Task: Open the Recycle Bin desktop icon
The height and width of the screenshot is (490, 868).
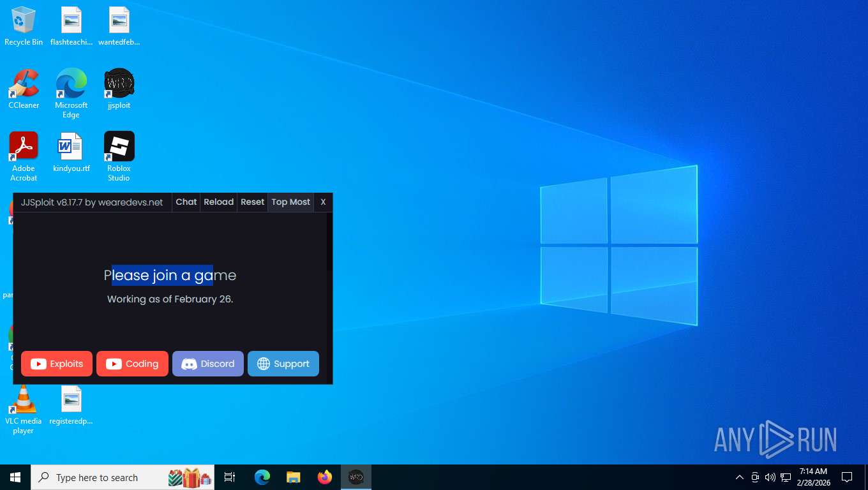Action: point(24,27)
